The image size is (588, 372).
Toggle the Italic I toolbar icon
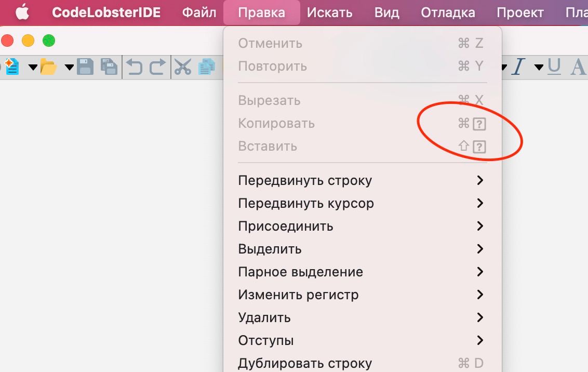pos(519,67)
